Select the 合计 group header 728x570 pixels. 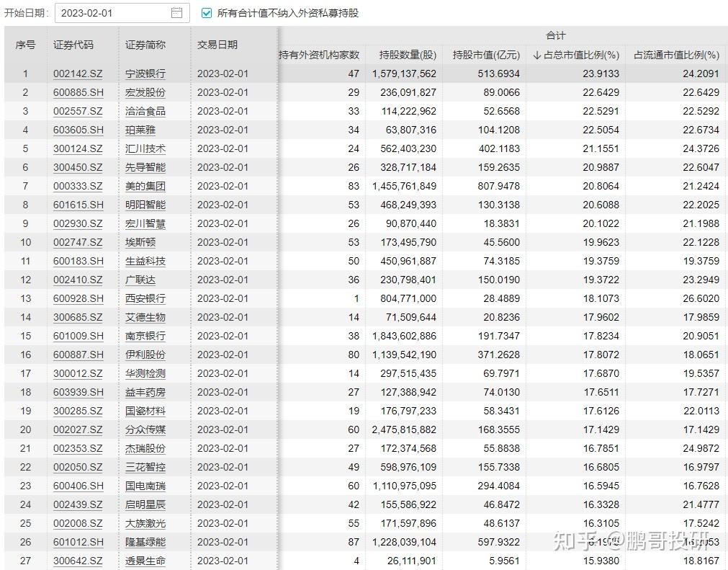[555, 35]
